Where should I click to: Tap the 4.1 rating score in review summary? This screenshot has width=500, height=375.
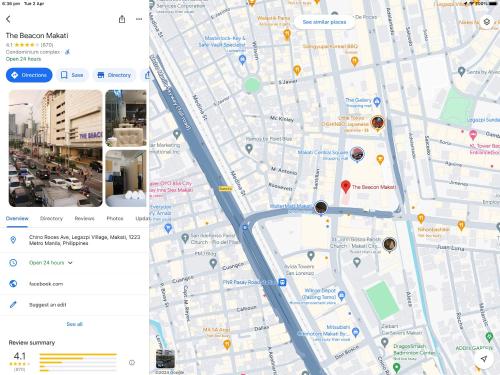coord(20,356)
